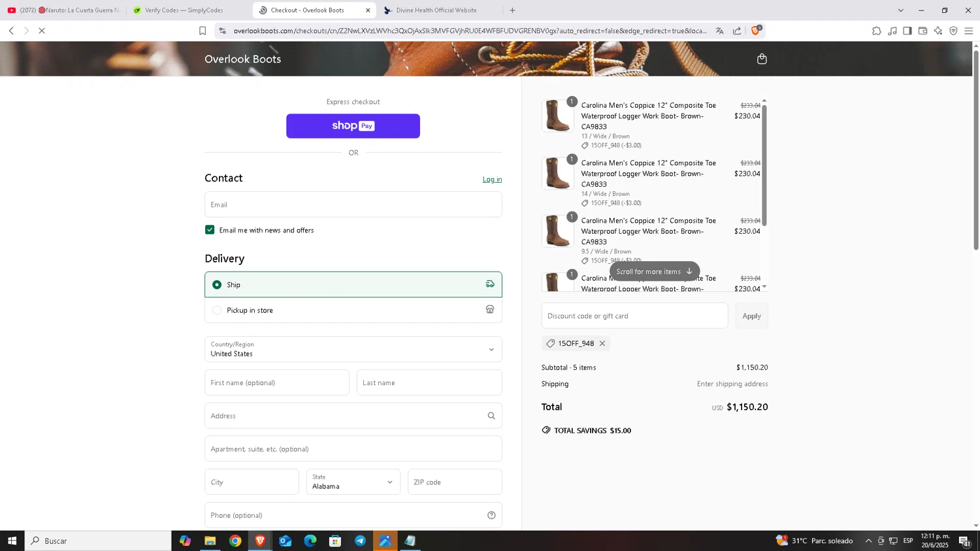Select the Ship delivery option
This screenshot has width=980, height=551.
[x=353, y=285]
